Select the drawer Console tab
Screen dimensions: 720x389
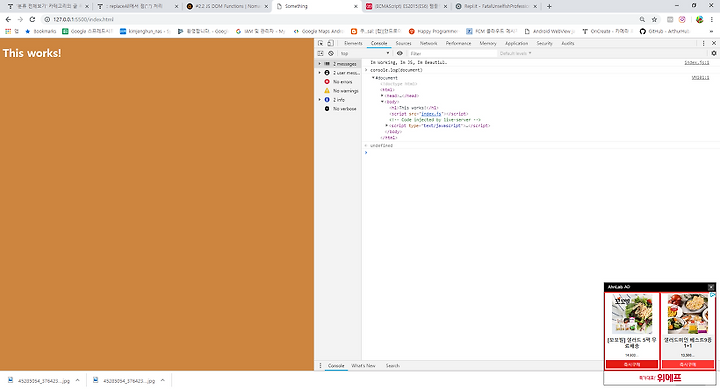click(x=336, y=366)
